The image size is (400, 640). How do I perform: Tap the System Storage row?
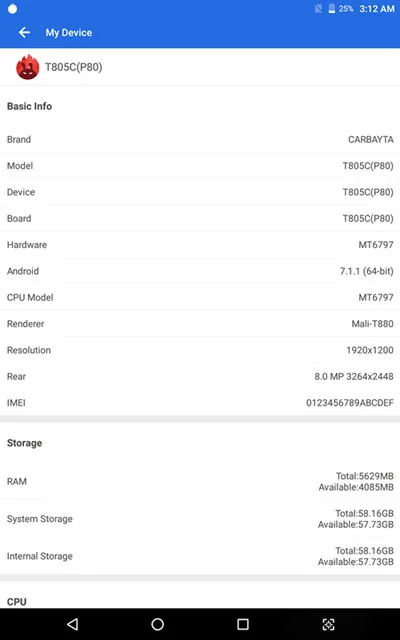tap(200, 519)
